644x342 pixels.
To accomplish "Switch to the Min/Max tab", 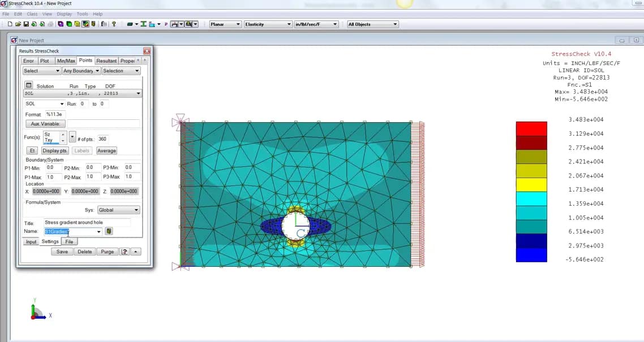I will point(66,60).
